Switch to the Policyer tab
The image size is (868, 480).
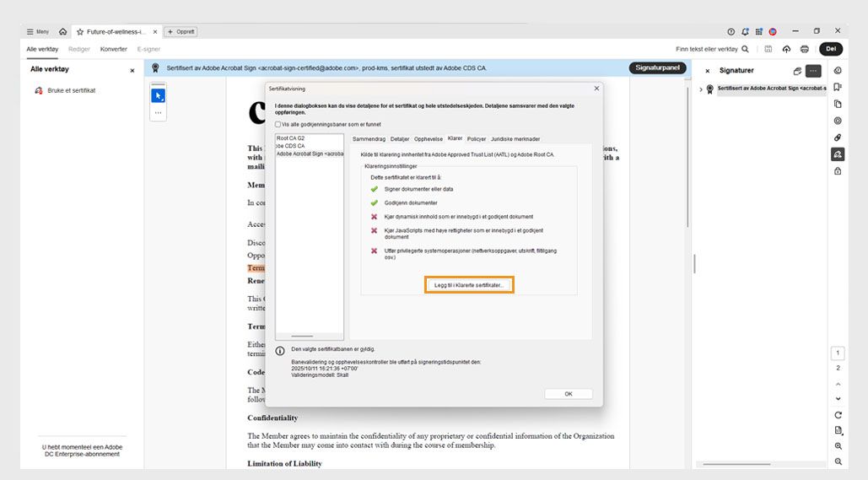click(477, 139)
